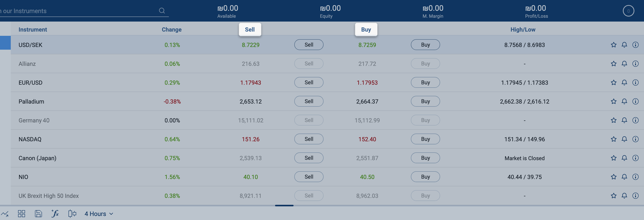Click the panel resize handle bar
Viewport: 644px width, 220px height.
point(284,206)
